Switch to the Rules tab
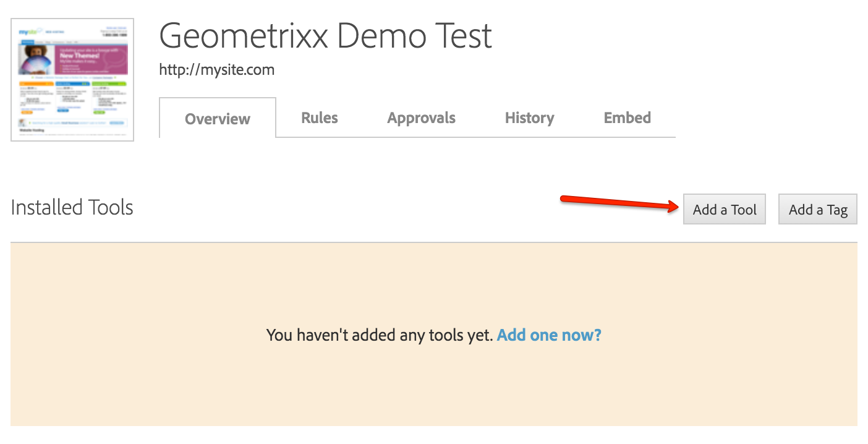868x444 pixels. pos(319,117)
